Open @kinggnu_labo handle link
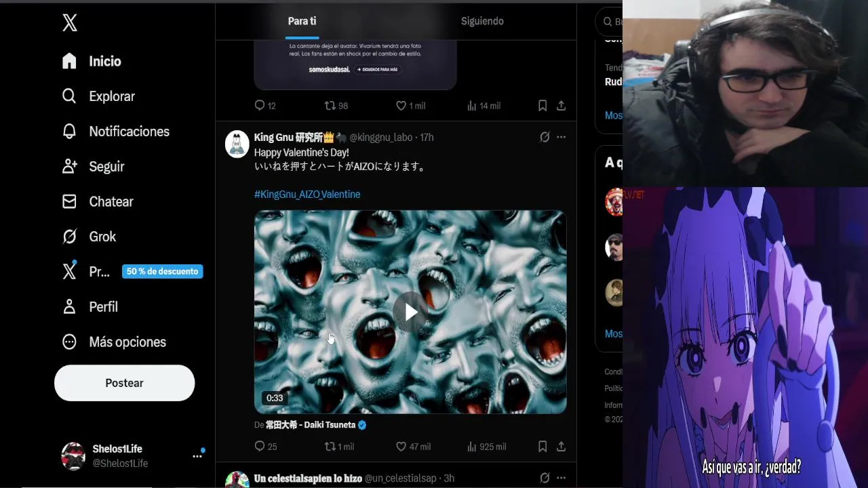The image size is (868, 488). click(x=380, y=137)
